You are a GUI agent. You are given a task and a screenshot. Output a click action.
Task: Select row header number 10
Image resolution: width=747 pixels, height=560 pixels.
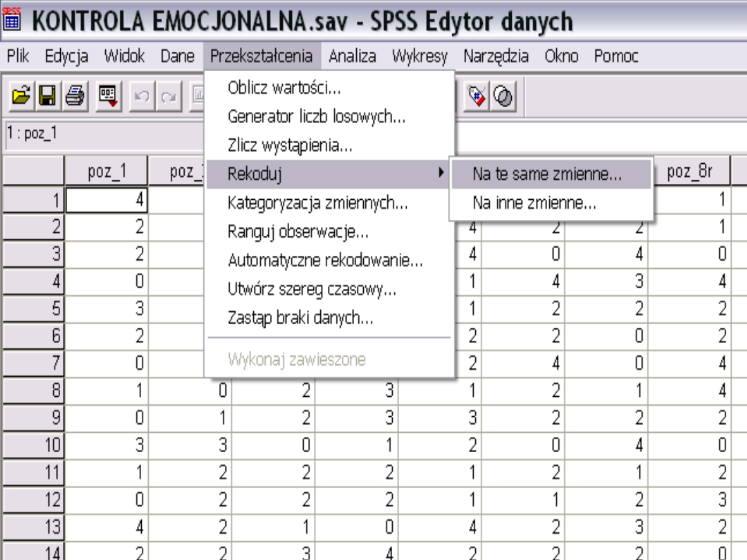[x=33, y=445]
